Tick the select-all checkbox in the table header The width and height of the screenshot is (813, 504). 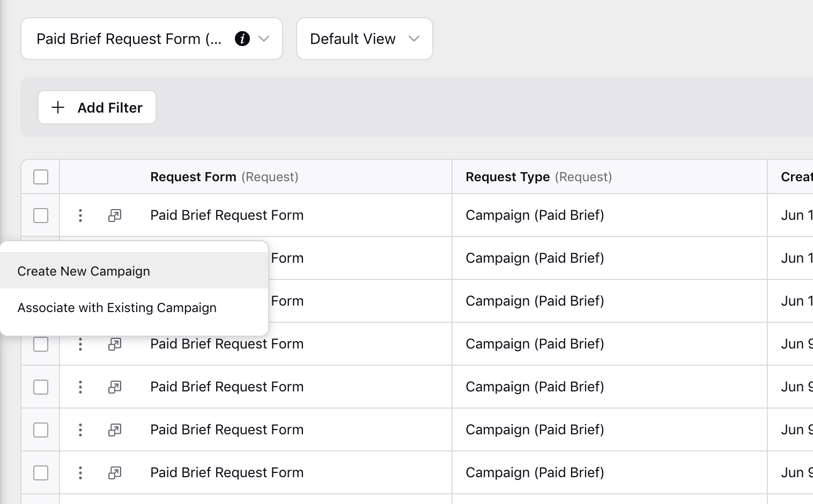[41, 177]
